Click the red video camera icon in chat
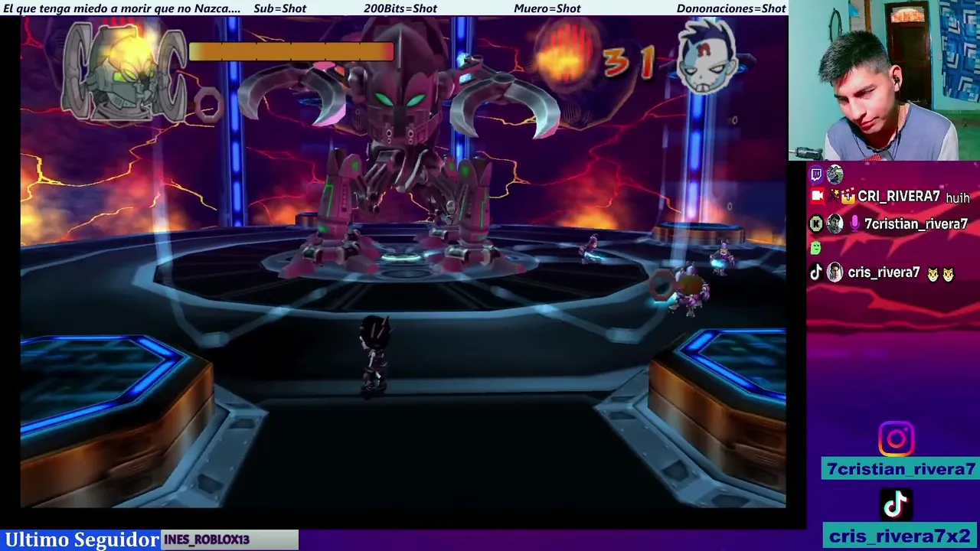The width and height of the screenshot is (980, 551). 817,196
